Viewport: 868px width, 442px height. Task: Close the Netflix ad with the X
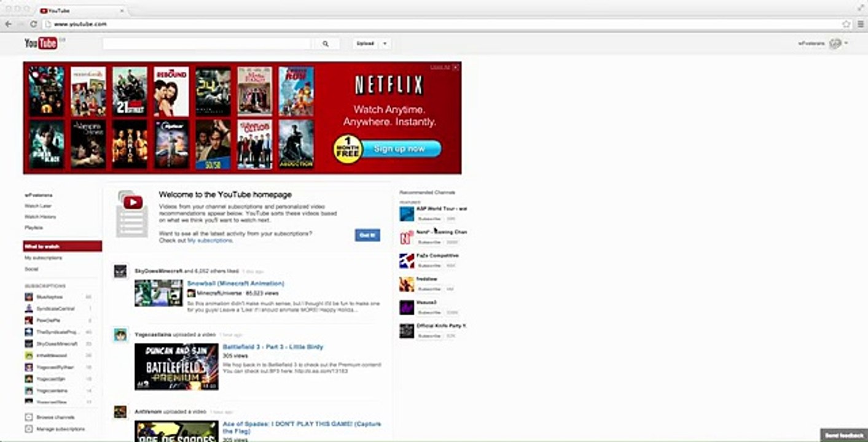tap(456, 67)
